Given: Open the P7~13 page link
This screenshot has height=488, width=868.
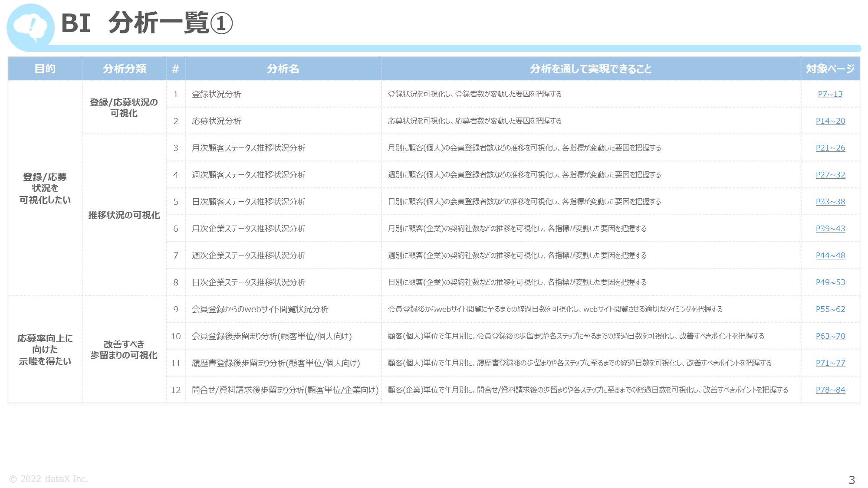Looking at the screenshot, I should point(830,94).
